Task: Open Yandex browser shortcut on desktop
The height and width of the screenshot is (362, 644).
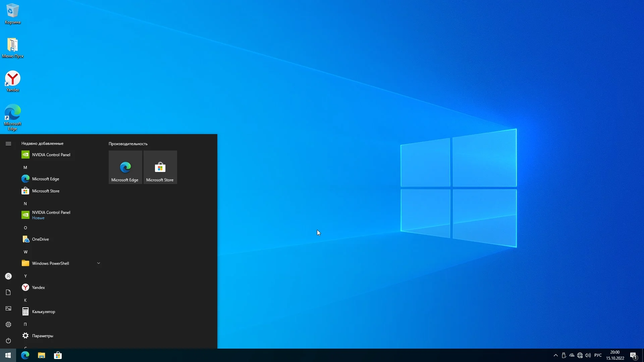Action: pos(12,81)
